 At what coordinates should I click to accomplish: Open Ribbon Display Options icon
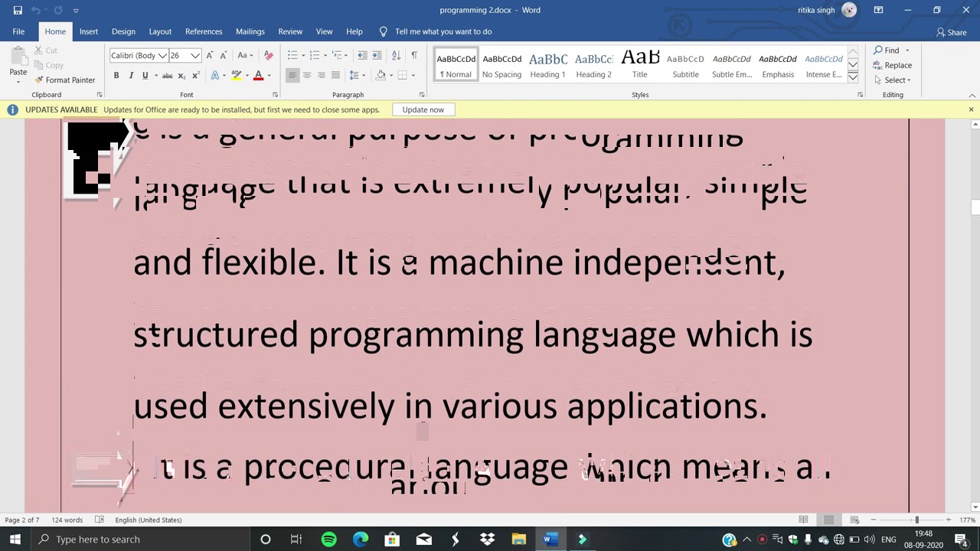click(x=878, y=10)
